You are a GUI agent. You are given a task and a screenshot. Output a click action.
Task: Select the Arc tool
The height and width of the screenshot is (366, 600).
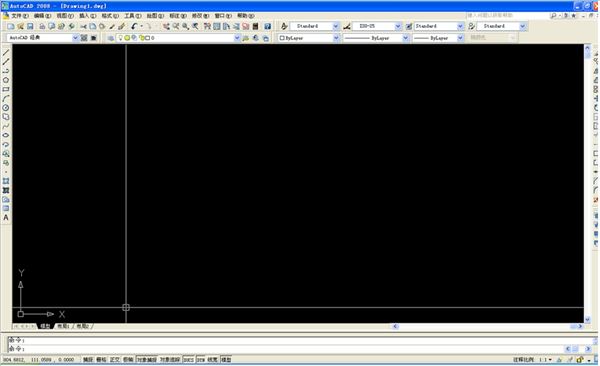click(x=6, y=98)
